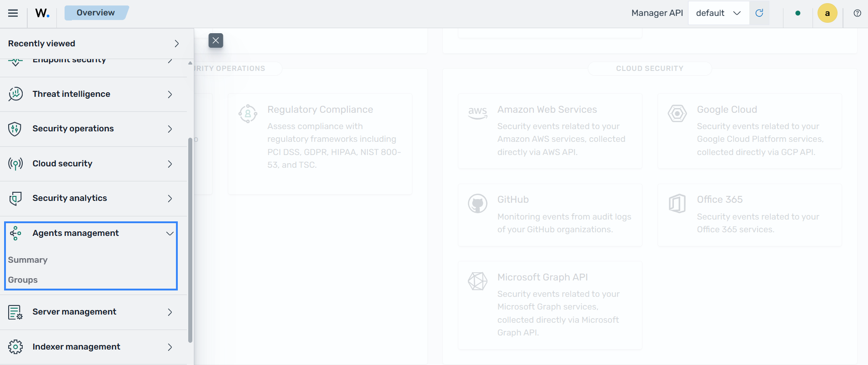Click the sidebar vertical scrollbar
868x365 pixels.
point(190,240)
